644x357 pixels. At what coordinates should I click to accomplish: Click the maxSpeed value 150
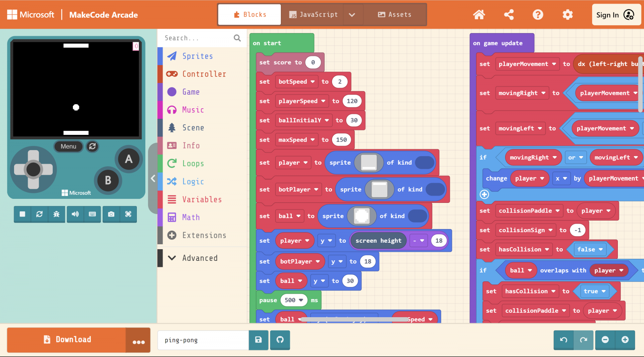point(341,140)
